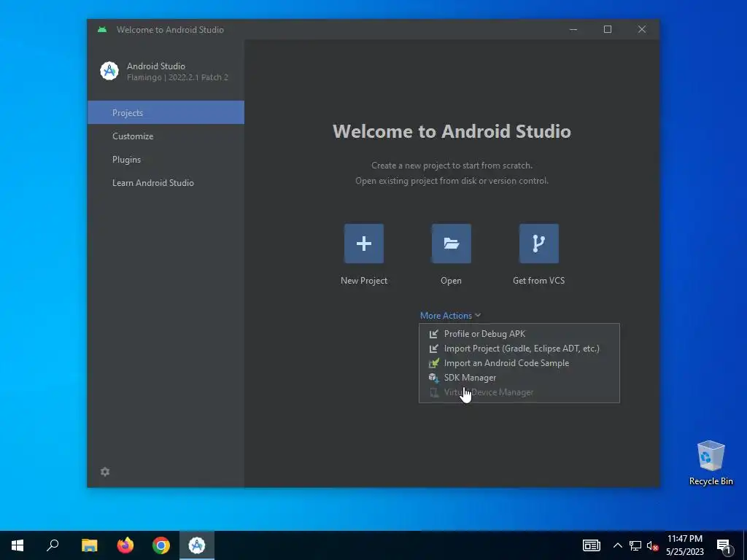Select the Projects tab
This screenshot has width=747, height=560.
[x=166, y=112]
